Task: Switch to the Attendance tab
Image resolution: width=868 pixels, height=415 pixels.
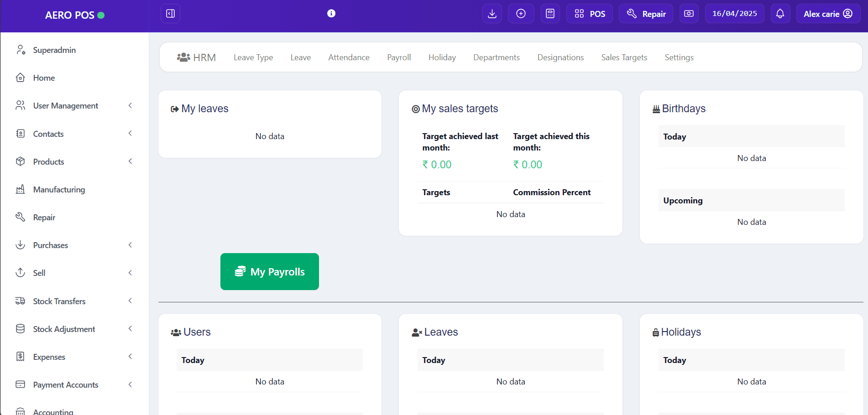Action: point(349,57)
